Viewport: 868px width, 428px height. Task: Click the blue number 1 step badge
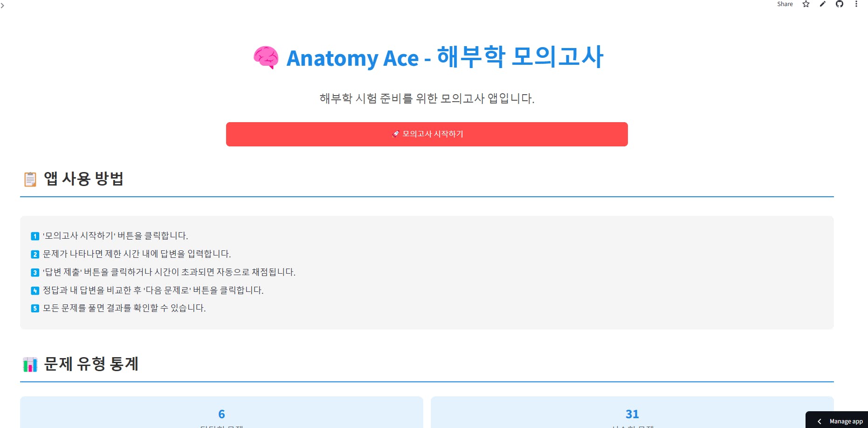tap(35, 236)
